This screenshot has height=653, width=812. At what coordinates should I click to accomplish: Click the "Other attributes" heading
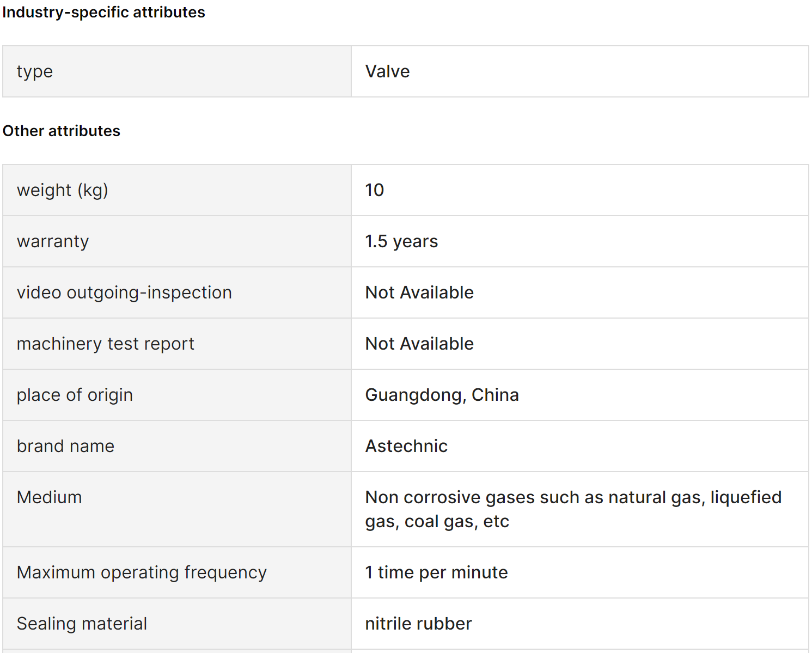coord(62,131)
